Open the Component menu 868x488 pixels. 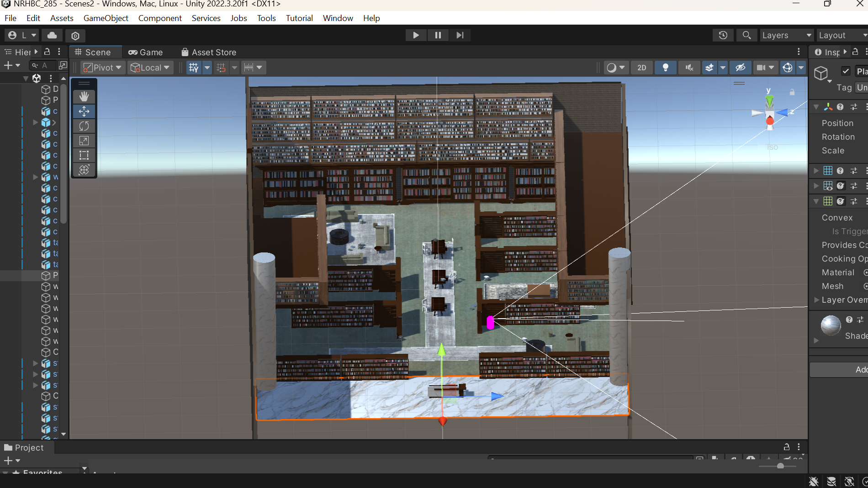[160, 18]
